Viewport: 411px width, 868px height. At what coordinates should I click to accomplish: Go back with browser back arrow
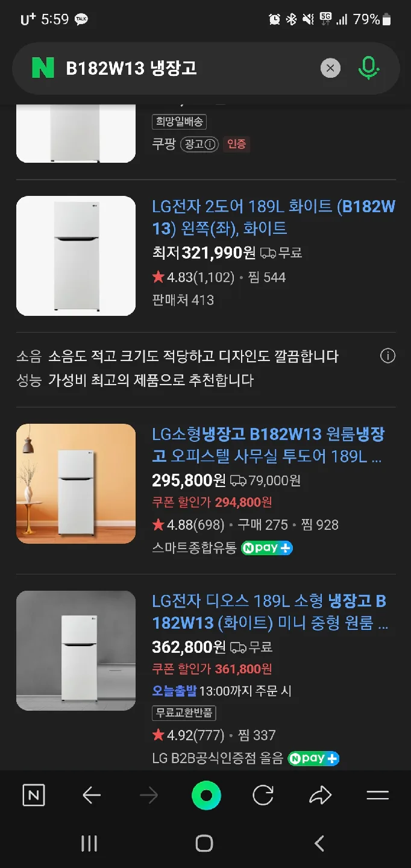92,796
